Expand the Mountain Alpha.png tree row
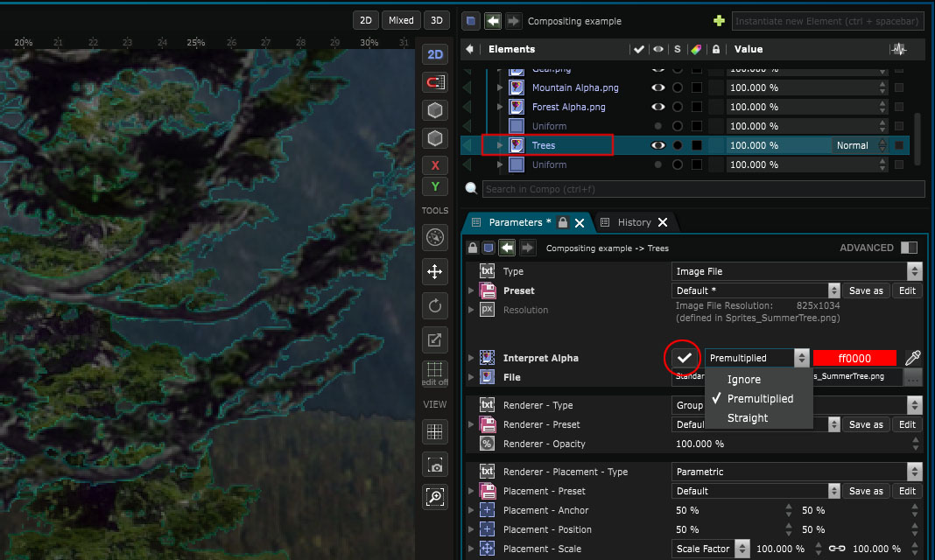 click(x=500, y=87)
